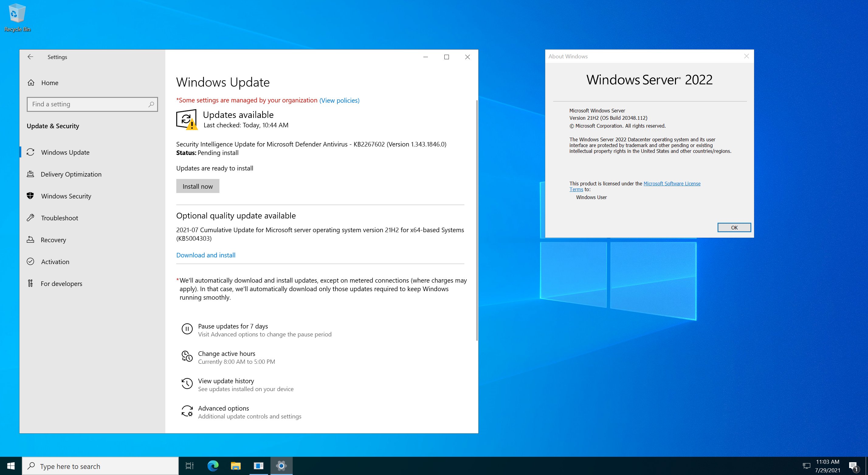Open the Download and install link
The image size is (868, 475).
click(x=205, y=255)
